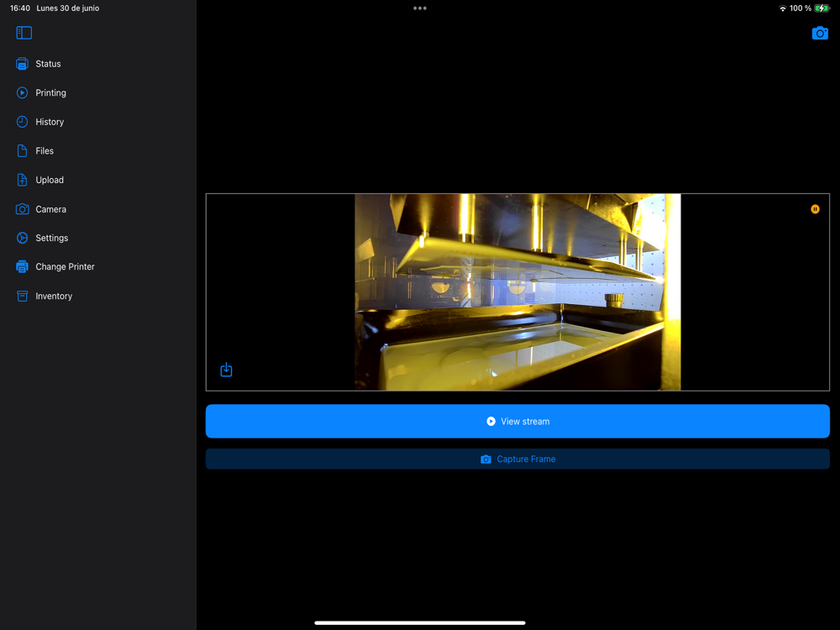The height and width of the screenshot is (630, 840).
Task: Click the History clock icon
Action: click(22, 122)
